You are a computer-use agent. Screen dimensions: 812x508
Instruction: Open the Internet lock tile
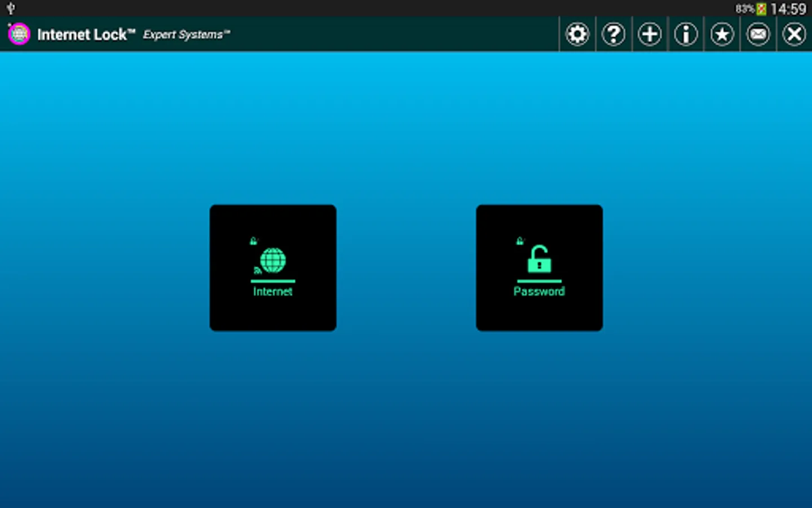(x=273, y=268)
